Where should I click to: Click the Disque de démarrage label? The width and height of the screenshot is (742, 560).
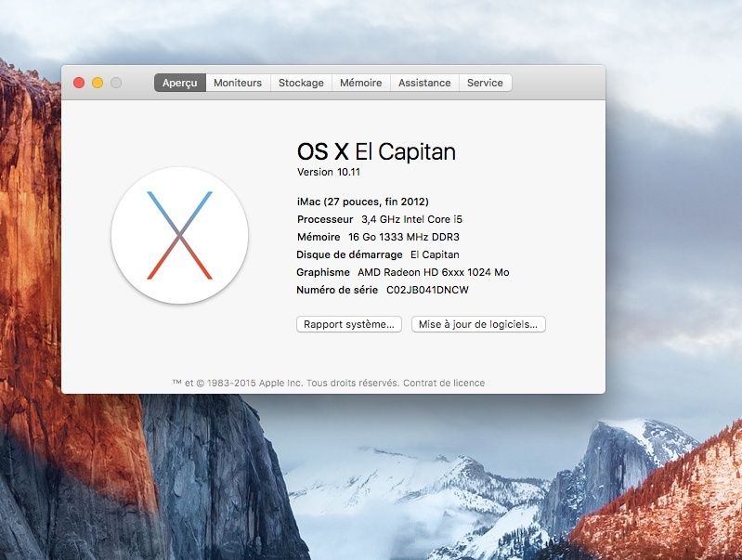click(349, 254)
